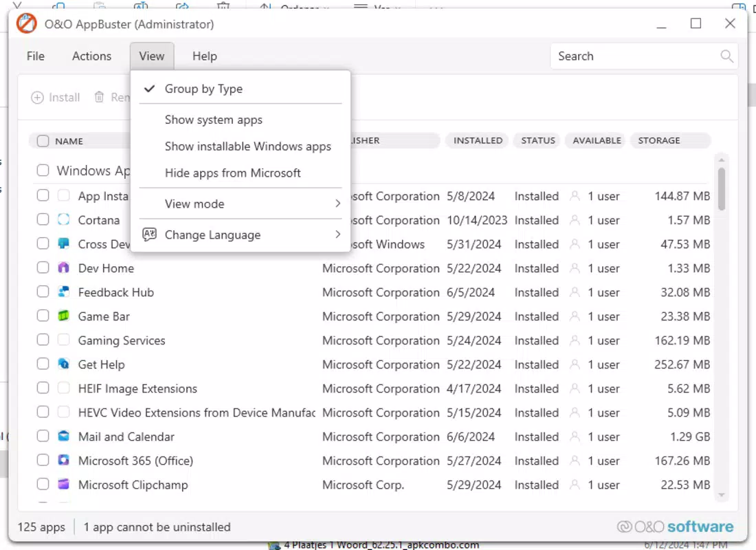756x550 pixels.
Task: Click the Feedback Hub app icon
Action: point(64,291)
